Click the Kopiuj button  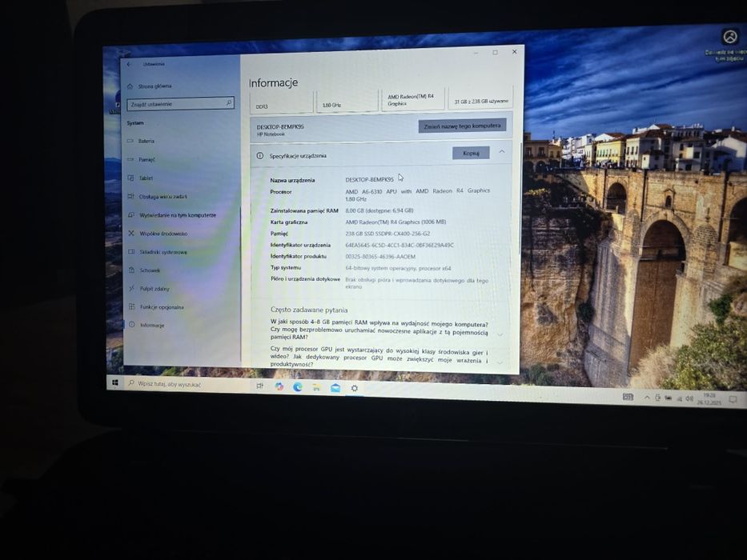(x=471, y=153)
